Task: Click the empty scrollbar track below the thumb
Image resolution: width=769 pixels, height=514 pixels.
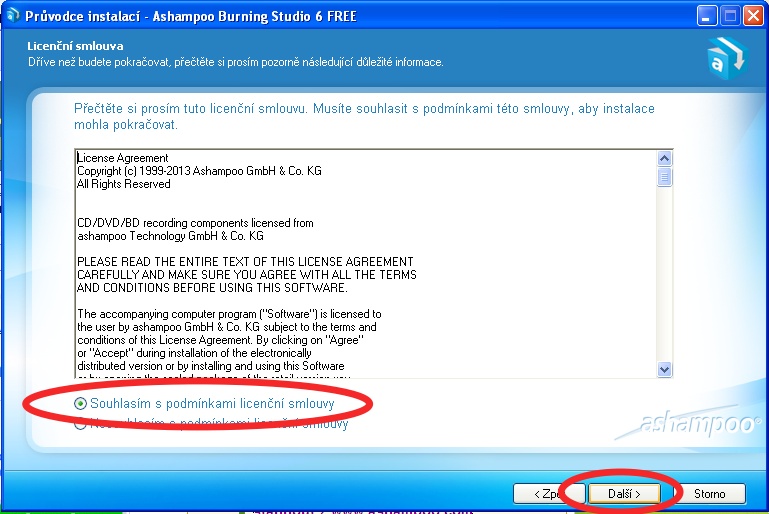Action: tap(665, 280)
